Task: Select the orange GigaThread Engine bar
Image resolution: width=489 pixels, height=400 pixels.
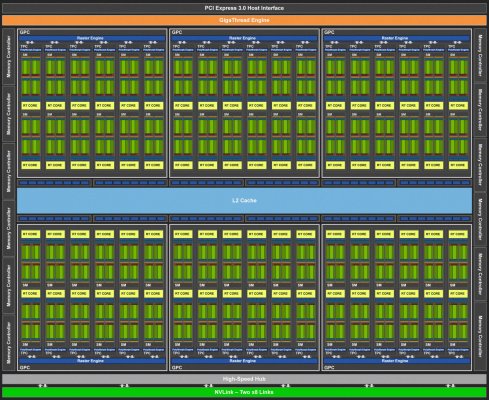Action: pos(244,20)
